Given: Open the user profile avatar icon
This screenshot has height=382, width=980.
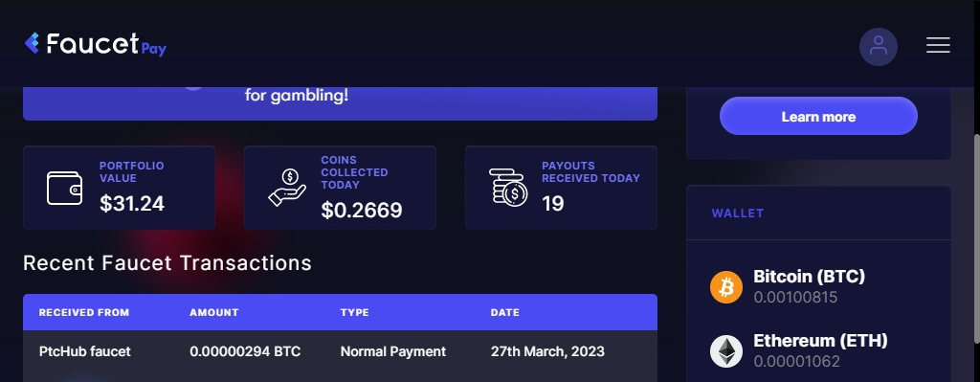Looking at the screenshot, I should (x=879, y=46).
